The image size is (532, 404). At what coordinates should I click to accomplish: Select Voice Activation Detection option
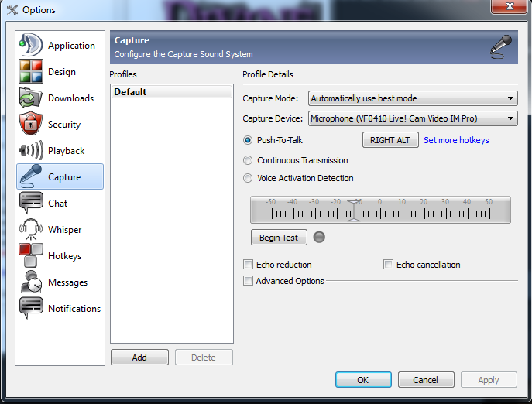click(x=248, y=178)
